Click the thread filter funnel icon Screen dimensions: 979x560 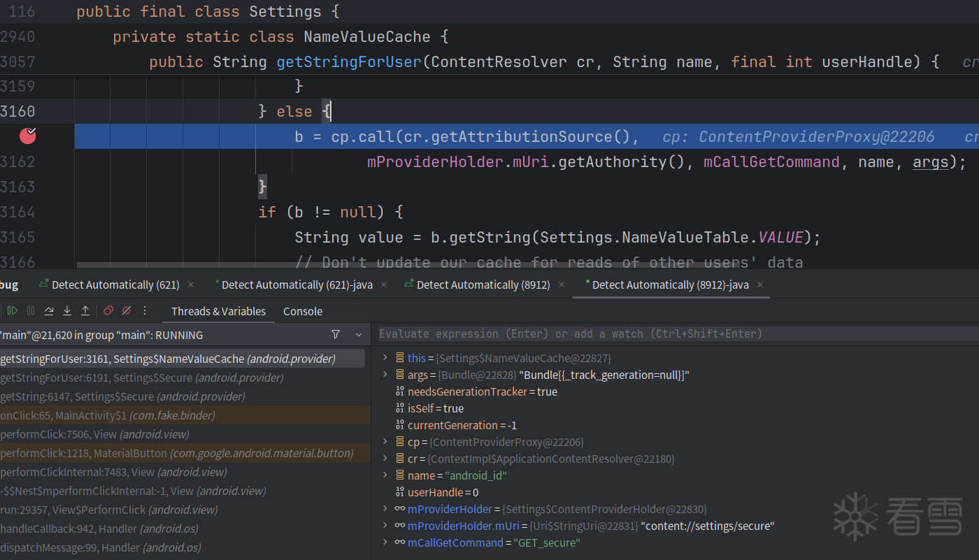[x=336, y=335]
